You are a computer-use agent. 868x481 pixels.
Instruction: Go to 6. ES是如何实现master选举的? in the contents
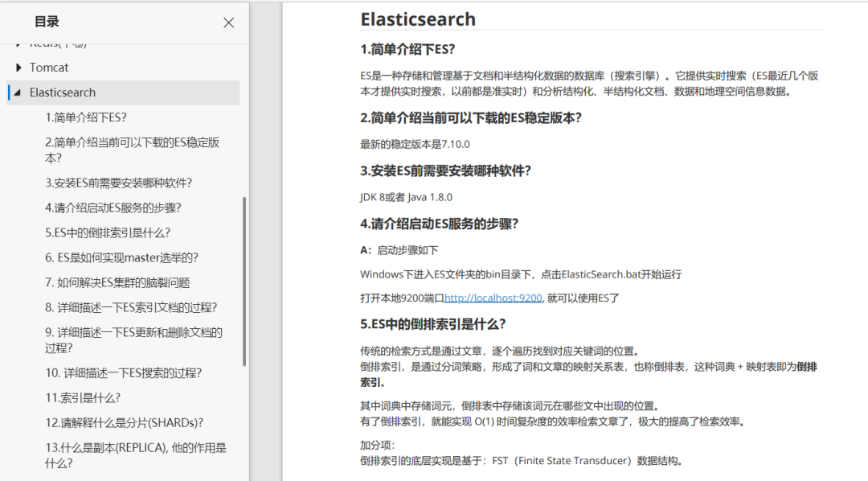click(x=121, y=257)
